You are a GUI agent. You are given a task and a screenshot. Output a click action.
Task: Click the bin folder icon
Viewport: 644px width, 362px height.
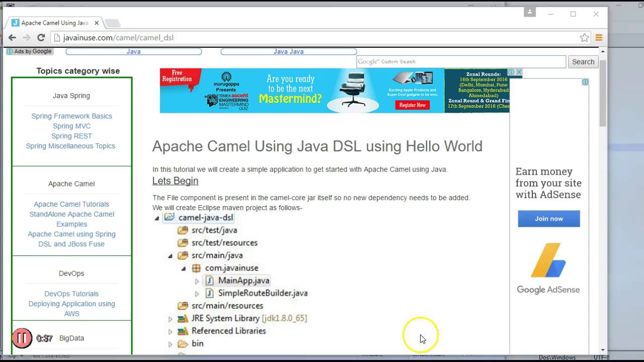click(183, 343)
